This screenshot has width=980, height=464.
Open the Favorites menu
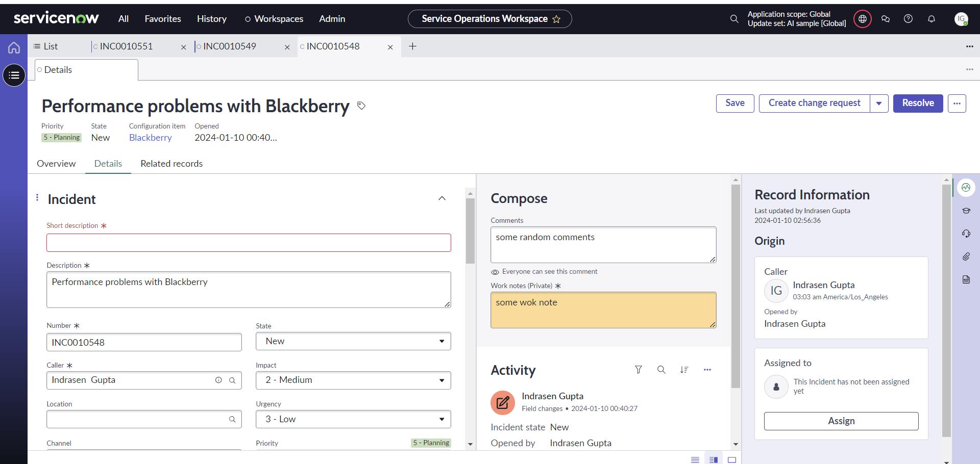[163, 19]
